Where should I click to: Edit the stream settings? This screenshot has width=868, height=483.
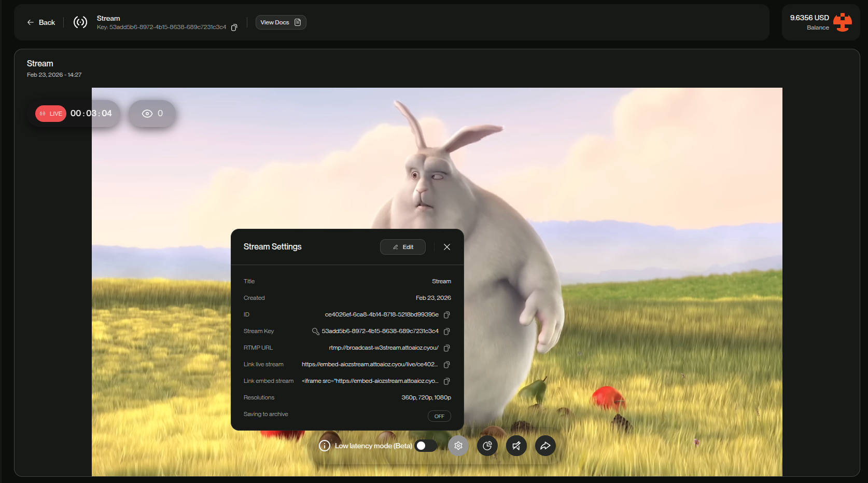pyautogui.click(x=403, y=246)
